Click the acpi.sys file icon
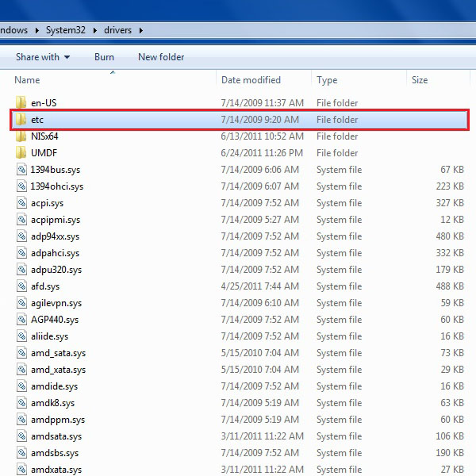 pyautogui.click(x=21, y=203)
